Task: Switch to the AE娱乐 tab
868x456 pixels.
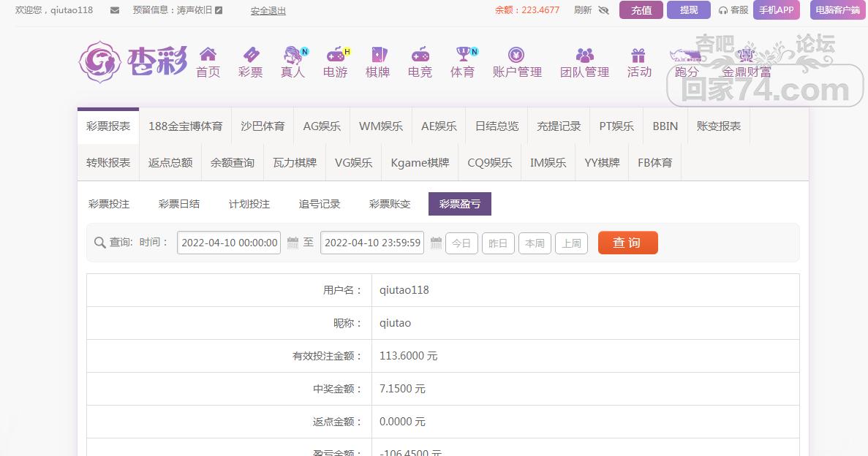Action: pyautogui.click(x=439, y=126)
